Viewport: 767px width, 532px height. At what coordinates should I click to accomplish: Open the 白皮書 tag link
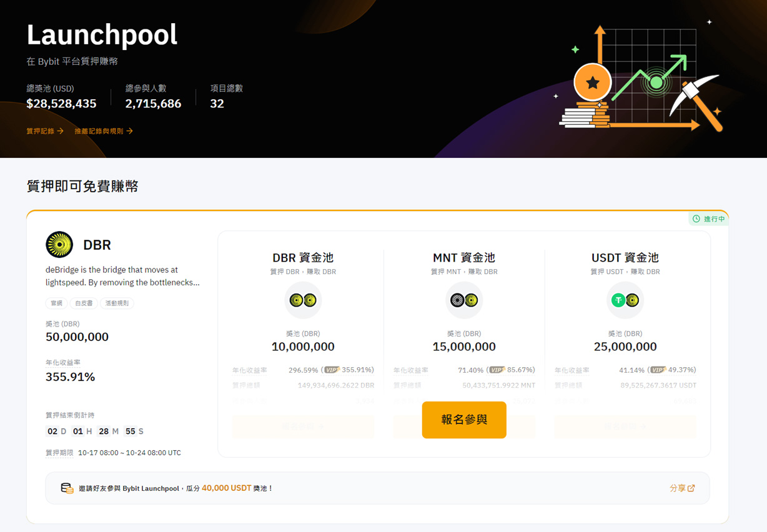click(x=84, y=303)
